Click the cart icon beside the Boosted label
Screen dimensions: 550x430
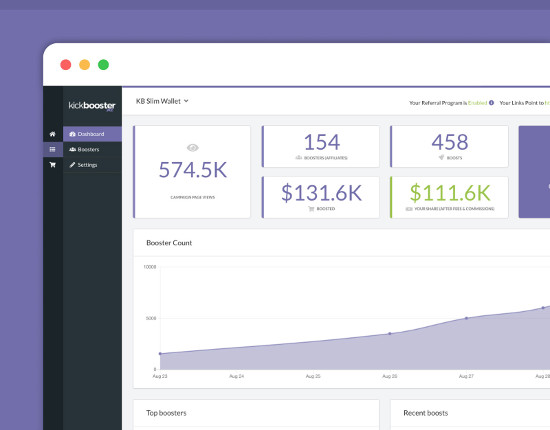[311, 209]
